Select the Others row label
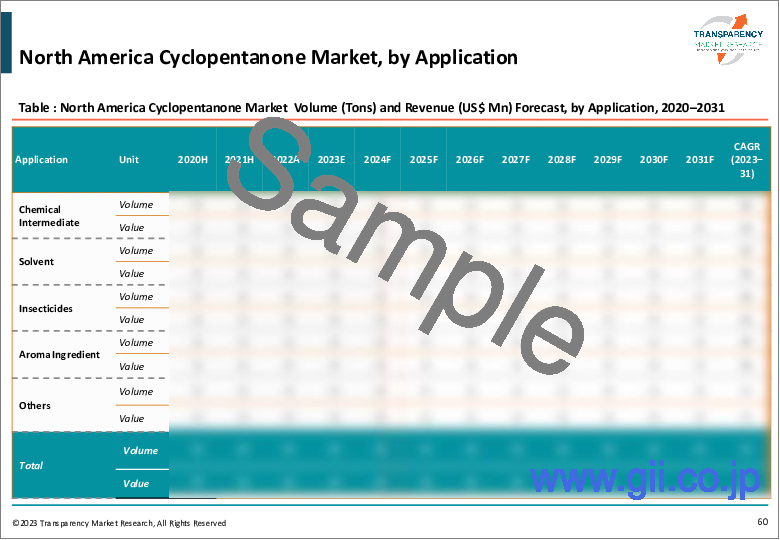 (34, 405)
